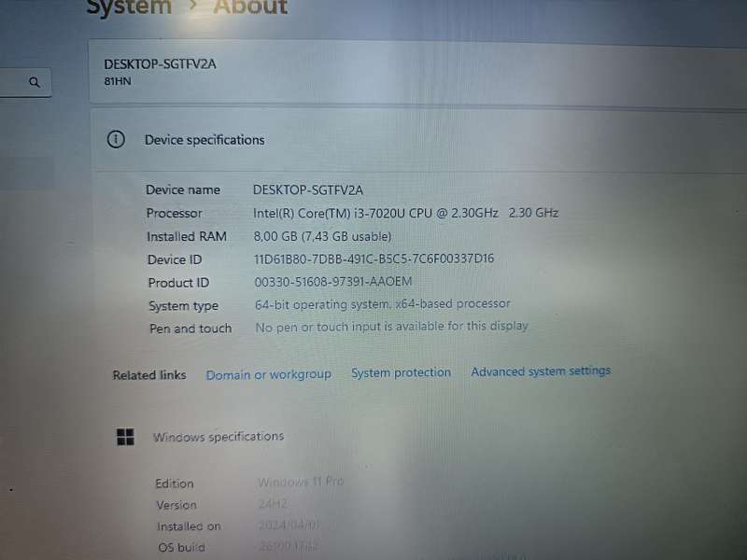Screen dimensions: 747x560
Task: Open Advanced system settings link
Action: [x=541, y=371]
